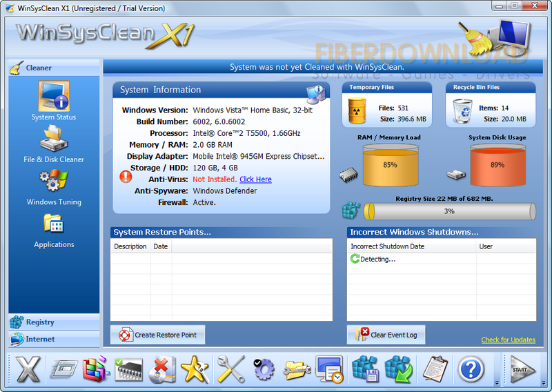
Task: Click the registry cubes icon beside size bar
Action: 351,210
